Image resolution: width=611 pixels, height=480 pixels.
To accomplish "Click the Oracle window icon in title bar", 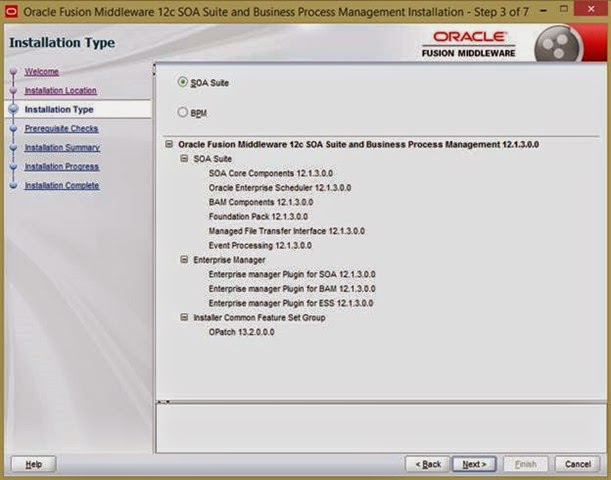I will click(11, 12).
